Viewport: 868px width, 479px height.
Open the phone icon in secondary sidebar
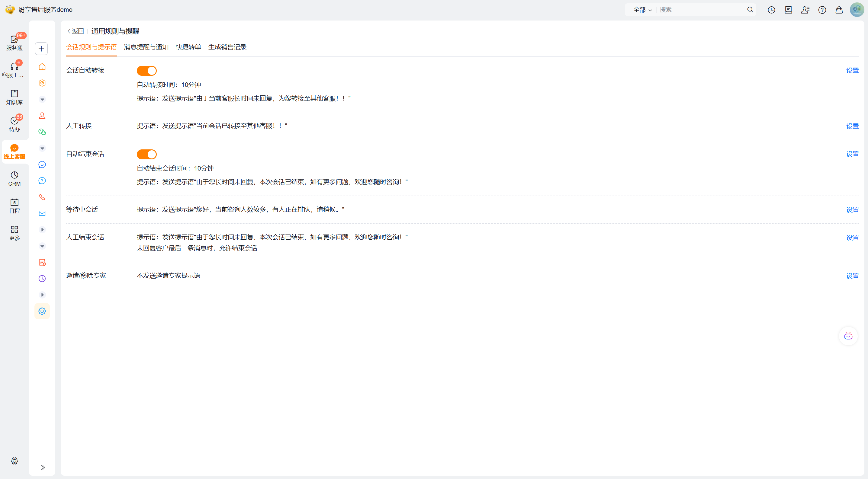click(42, 197)
